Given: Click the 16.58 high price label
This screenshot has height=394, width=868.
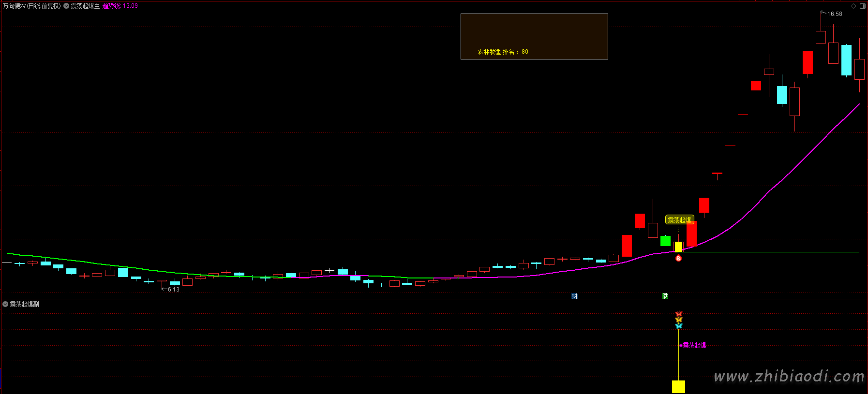Looking at the screenshot, I should (835, 14).
